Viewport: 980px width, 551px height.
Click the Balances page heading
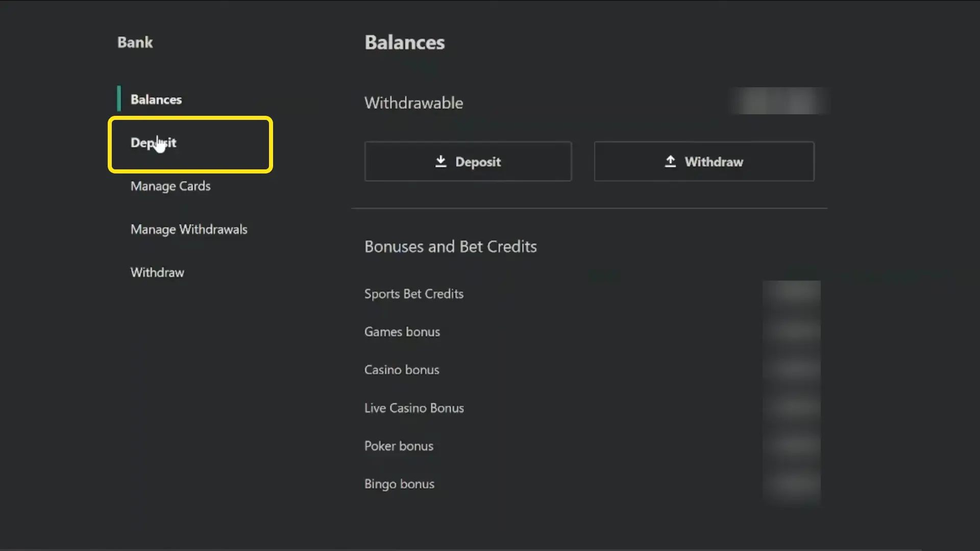tap(405, 42)
